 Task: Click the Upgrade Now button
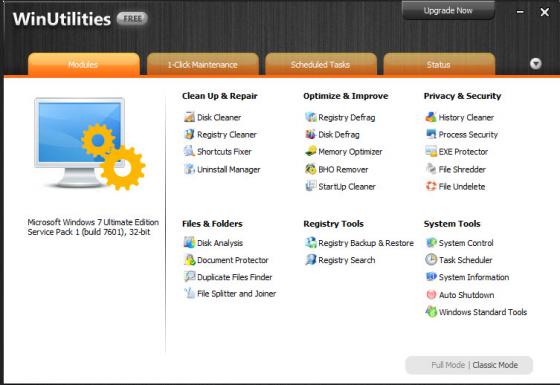448,10
